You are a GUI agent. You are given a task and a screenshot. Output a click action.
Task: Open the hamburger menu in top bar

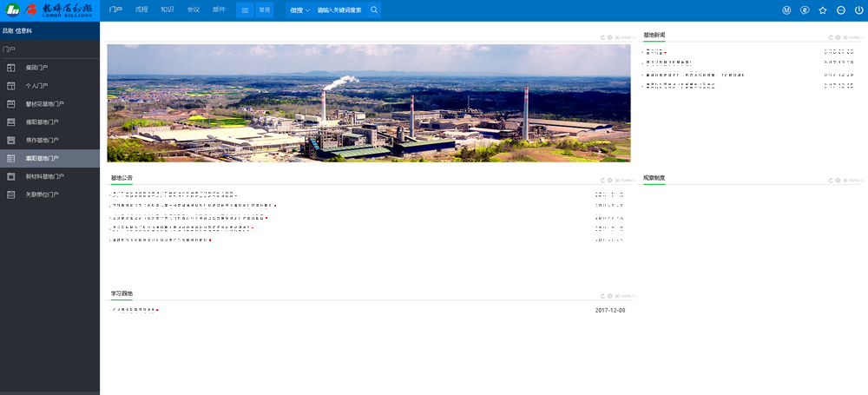(245, 10)
